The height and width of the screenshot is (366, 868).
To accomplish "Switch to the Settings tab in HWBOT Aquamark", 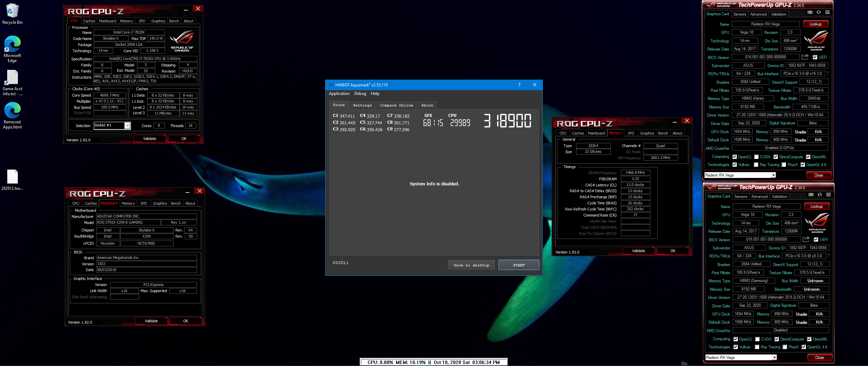I will point(362,105).
